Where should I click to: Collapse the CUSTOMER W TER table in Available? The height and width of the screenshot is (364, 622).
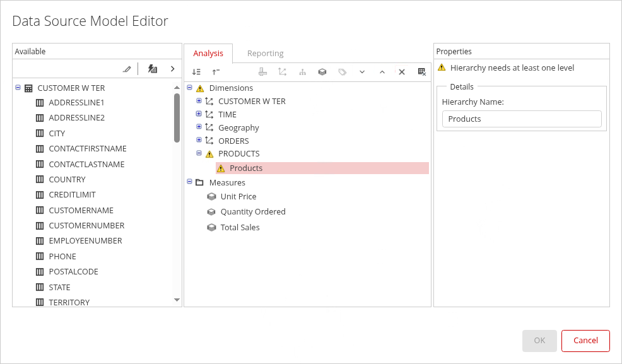pyautogui.click(x=18, y=88)
